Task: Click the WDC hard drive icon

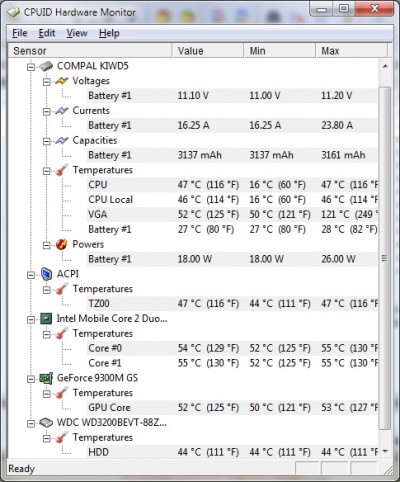Action: coord(46,423)
